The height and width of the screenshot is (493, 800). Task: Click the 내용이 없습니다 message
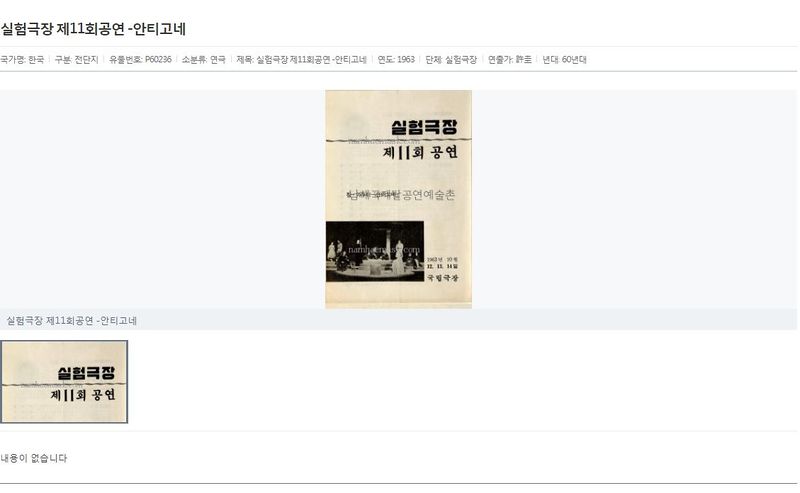point(34,458)
